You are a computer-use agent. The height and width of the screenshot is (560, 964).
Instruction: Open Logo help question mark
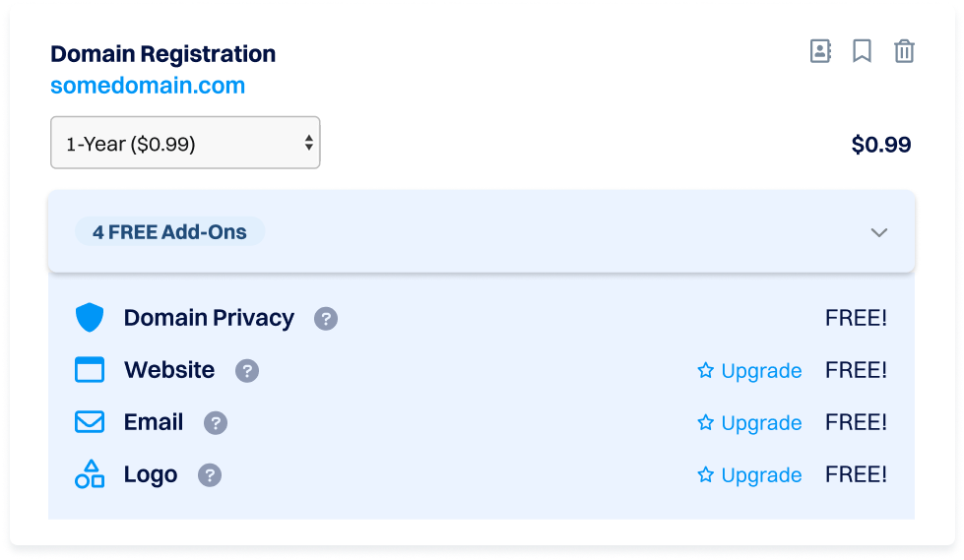[x=210, y=475]
